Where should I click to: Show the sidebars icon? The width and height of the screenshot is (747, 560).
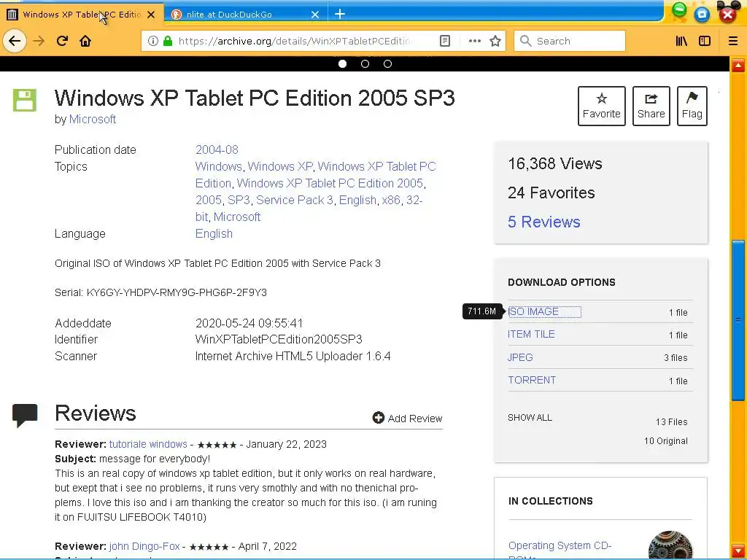705,41
